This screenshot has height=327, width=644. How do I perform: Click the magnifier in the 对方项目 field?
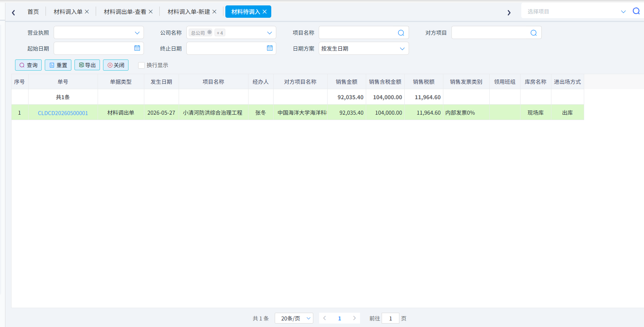pos(534,33)
